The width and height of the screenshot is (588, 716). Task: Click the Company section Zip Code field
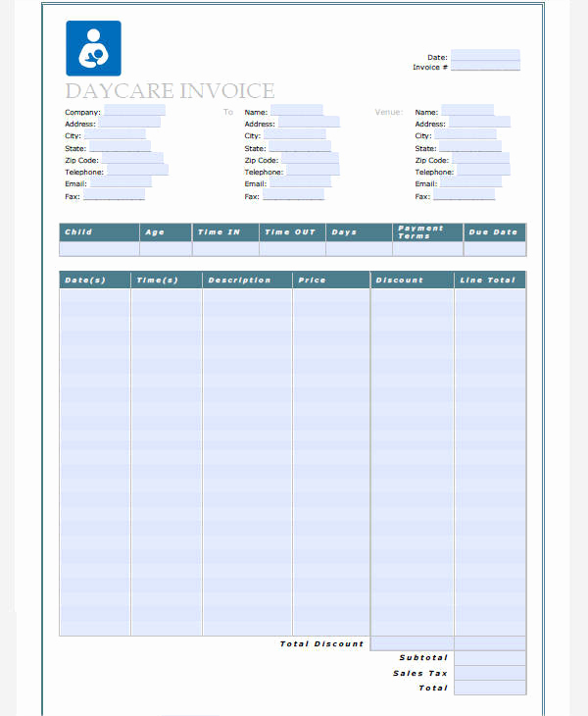(132, 158)
